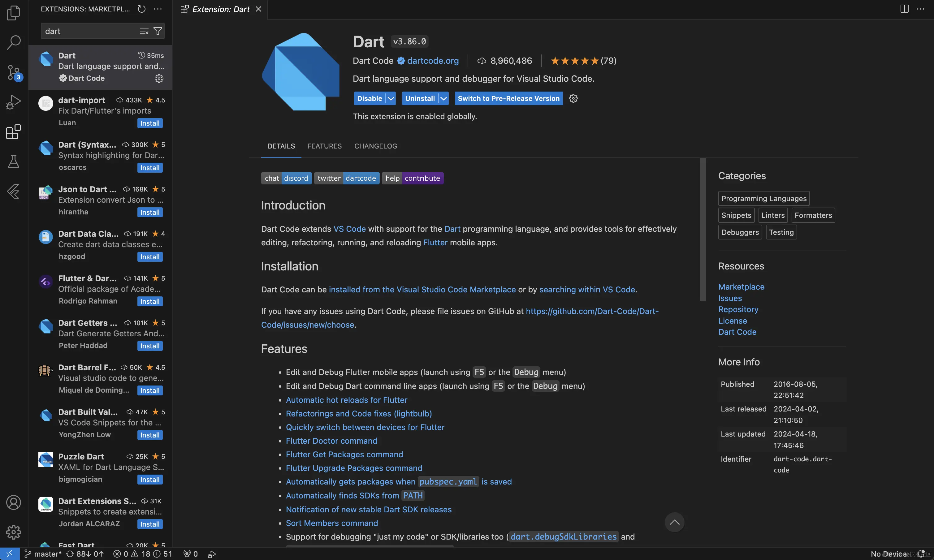Open the Explorer view in activity bar
This screenshot has width=934, height=560.
[14, 13]
